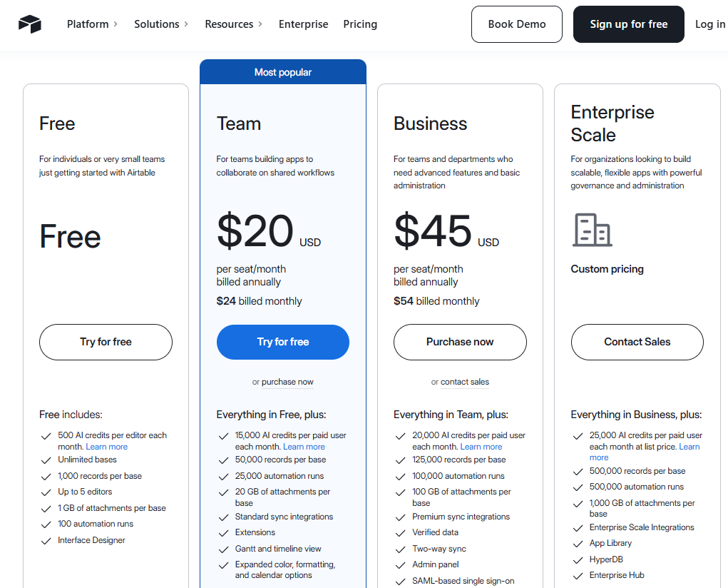Click checkmark beside Up to 5 editors
This screenshot has height=588, width=728.
(x=46, y=492)
